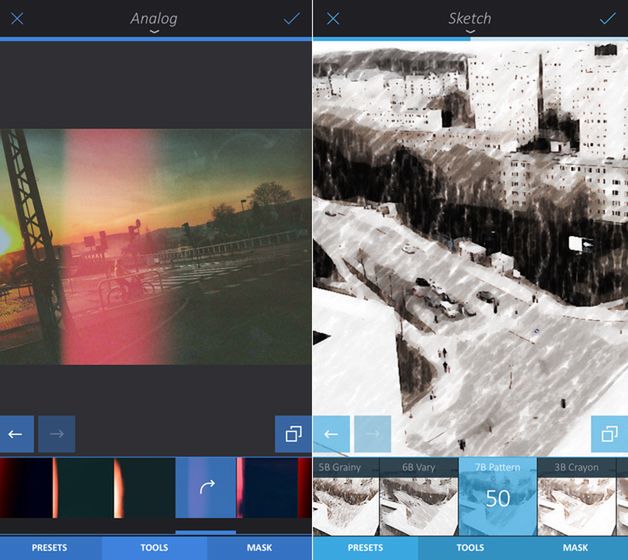628x560 pixels.
Task: Undo last step in Sketch screen
Action: (331, 434)
